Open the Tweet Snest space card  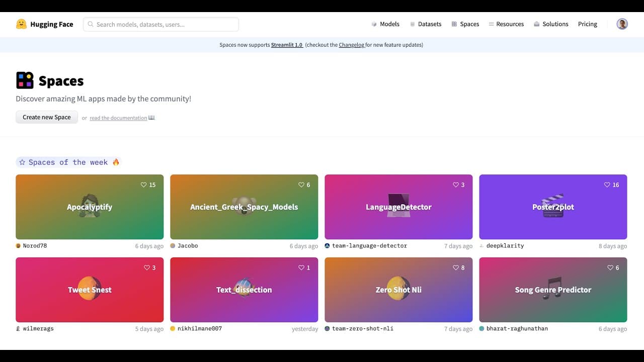(x=90, y=290)
